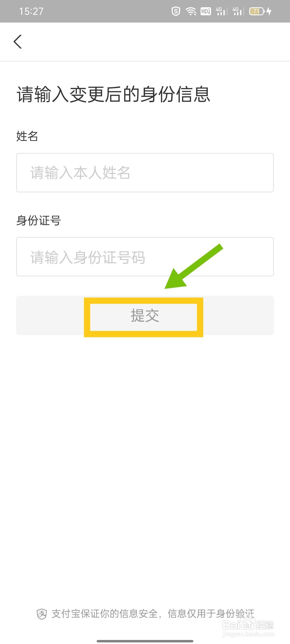Click the 身份证号 ID number input field
290x644 pixels.
point(145,257)
